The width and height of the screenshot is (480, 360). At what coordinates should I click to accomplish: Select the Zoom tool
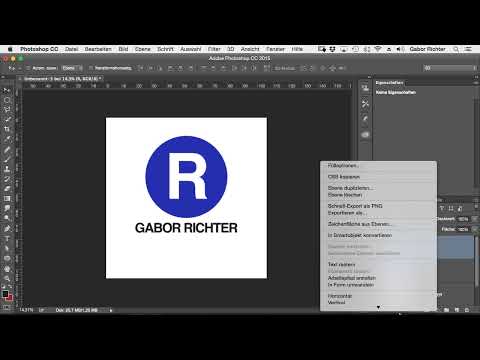click(7, 278)
